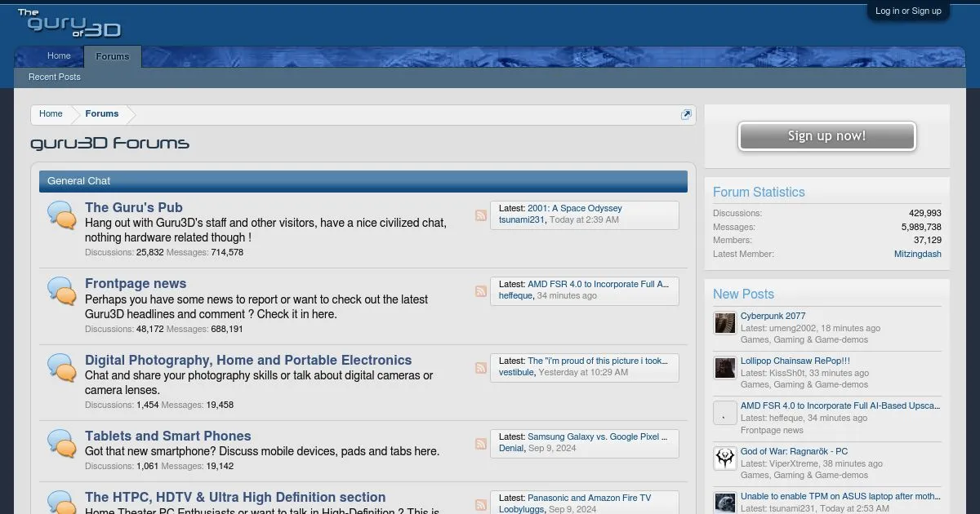Viewport: 980px width, 514px height.
Task: Open Cyberpunk 2077 new post
Action: click(773, 316)
